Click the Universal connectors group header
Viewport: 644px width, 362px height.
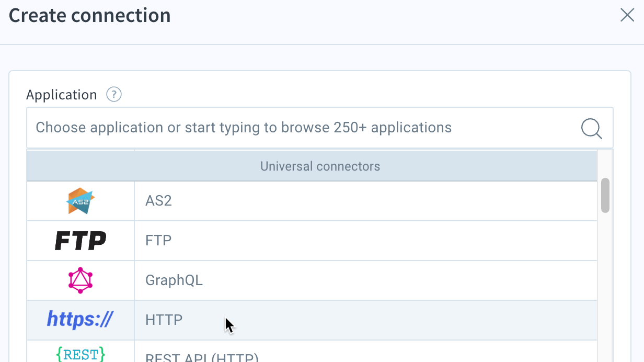[x=320, y=166]
